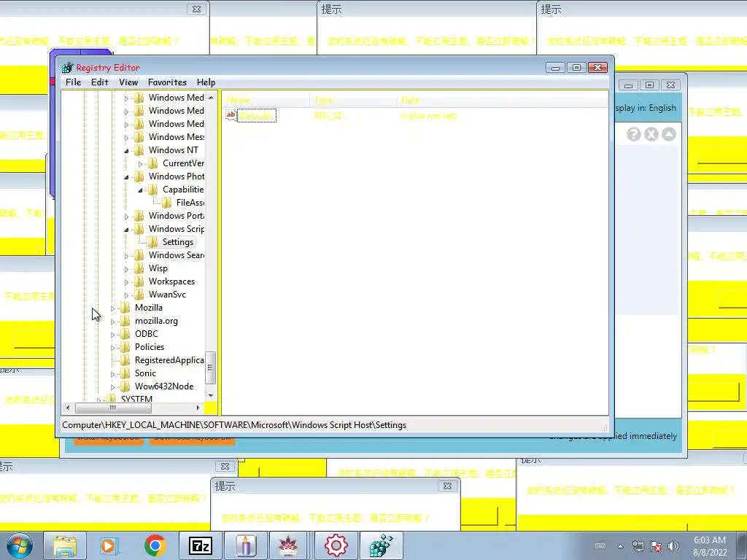This screenshot has width=747, height=560.
Task: Click the on-screen keyboard tray icon
Action: pos(601,546)
